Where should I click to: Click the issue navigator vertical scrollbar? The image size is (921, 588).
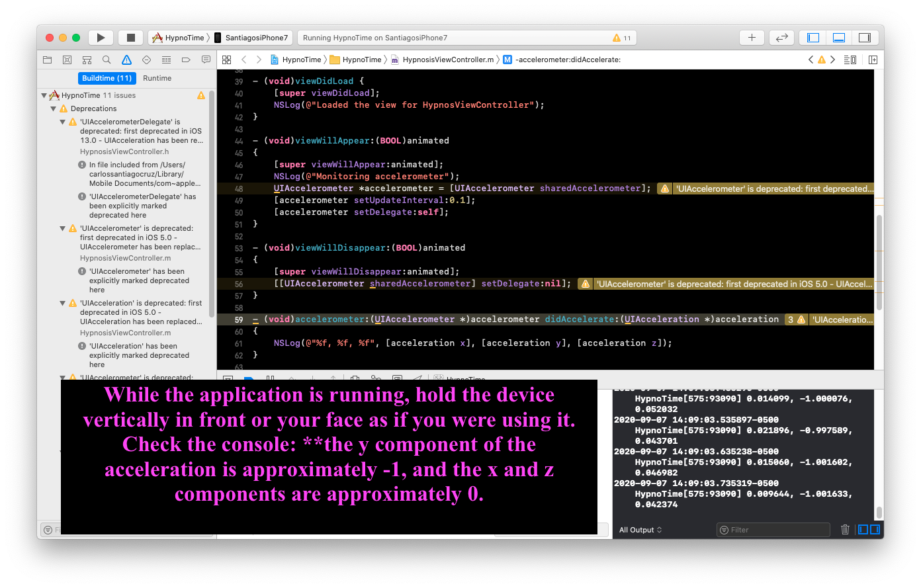[x=212, y=204]
